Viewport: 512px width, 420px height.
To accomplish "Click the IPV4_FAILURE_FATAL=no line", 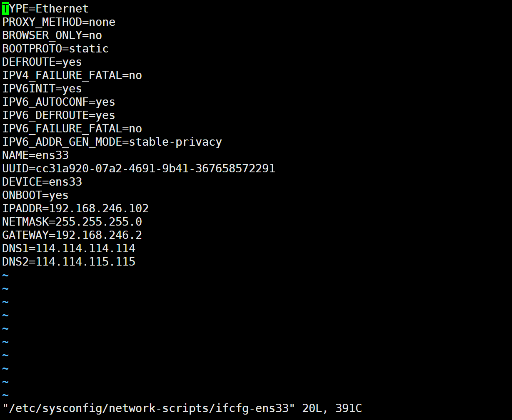I will [x=72, y=75].
